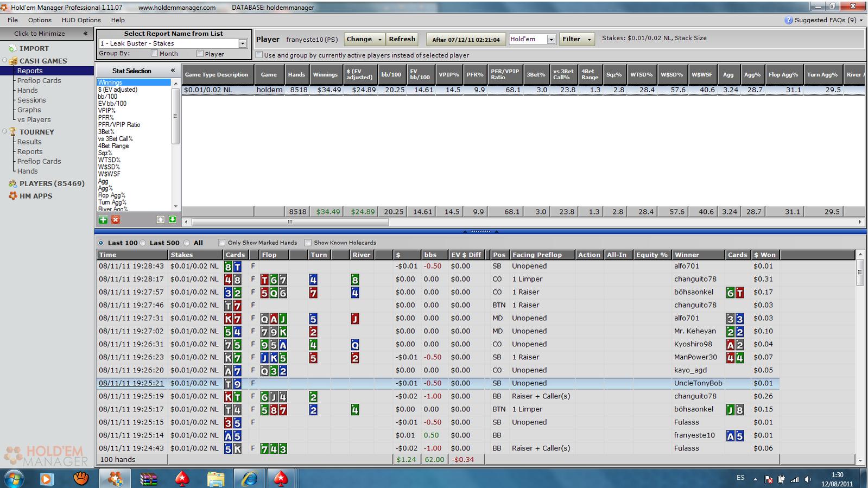
Task: Select VPIP% in Stat Selection list
Action: point(106,111)
